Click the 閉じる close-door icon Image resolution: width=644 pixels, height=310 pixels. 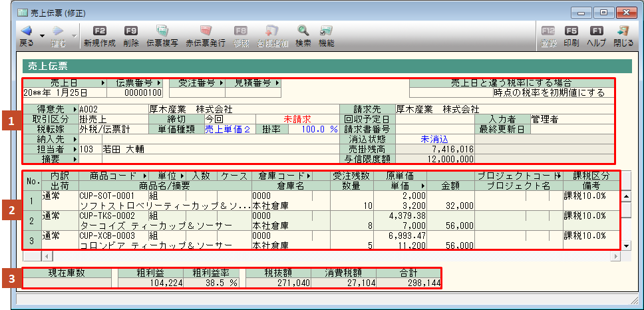tap(623, 31)
